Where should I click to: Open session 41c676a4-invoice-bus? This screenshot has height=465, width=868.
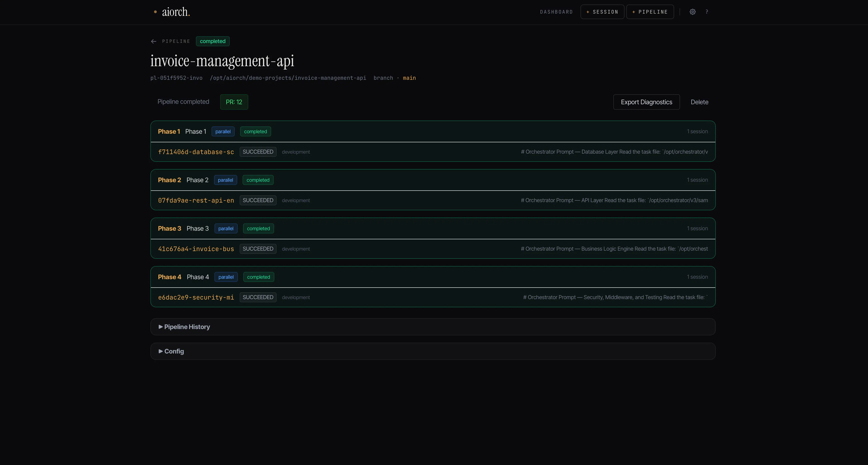coord(196,249)
